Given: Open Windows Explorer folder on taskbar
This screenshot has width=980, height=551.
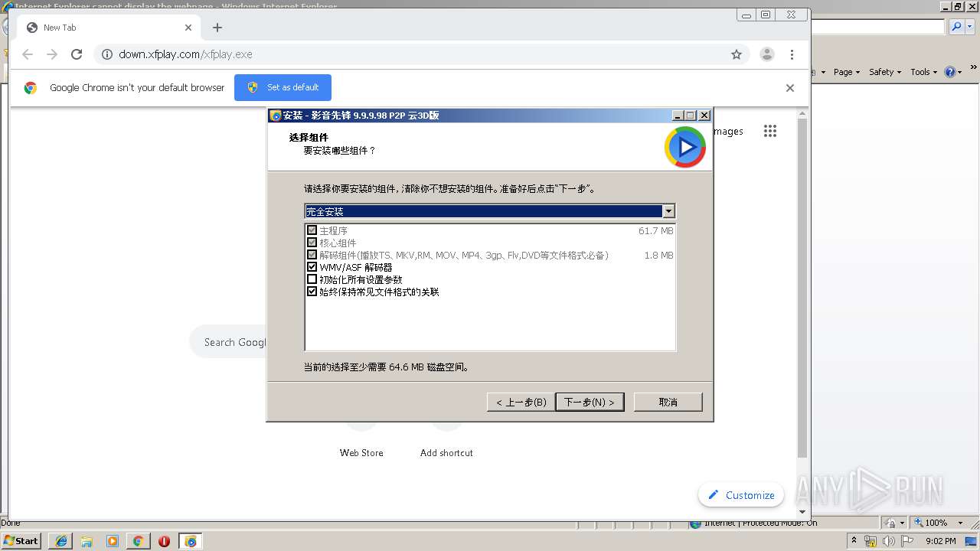Looking at the screenshot, I should pos(87,541).
